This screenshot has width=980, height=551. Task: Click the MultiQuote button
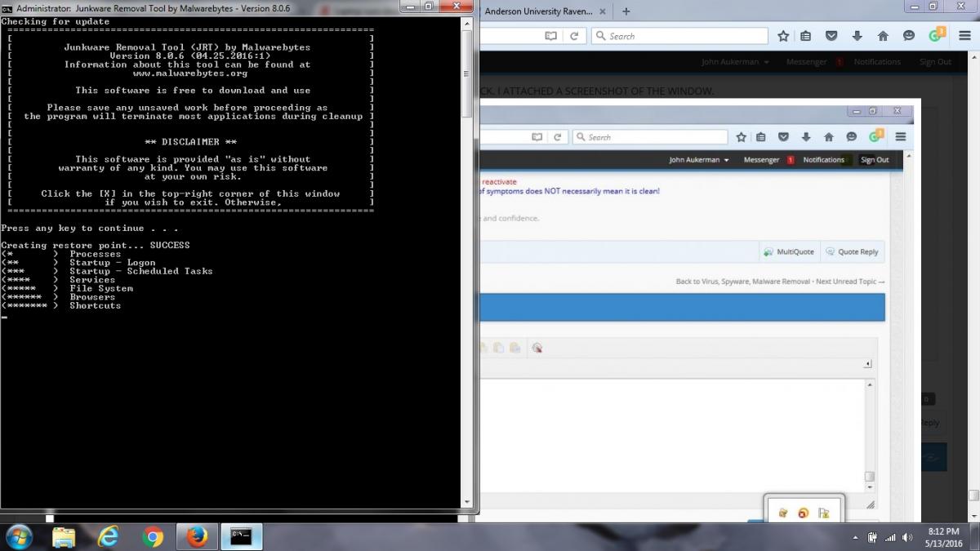789,251
